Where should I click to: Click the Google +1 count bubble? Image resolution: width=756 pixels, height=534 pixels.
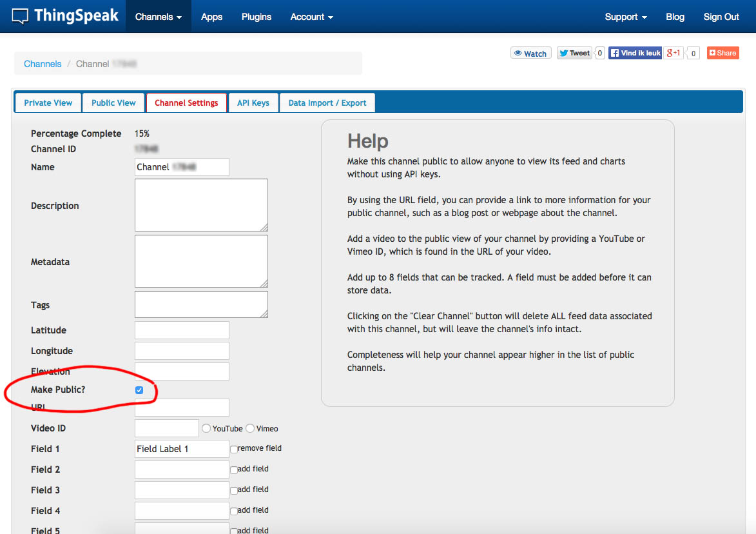(693, 53)
